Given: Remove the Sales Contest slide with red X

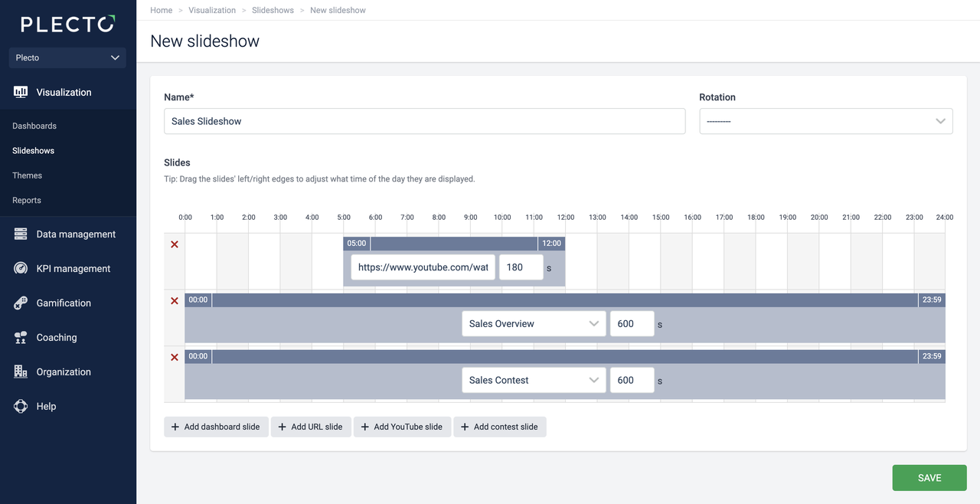Looking at the screenshot, I should [x=175, y=357].
